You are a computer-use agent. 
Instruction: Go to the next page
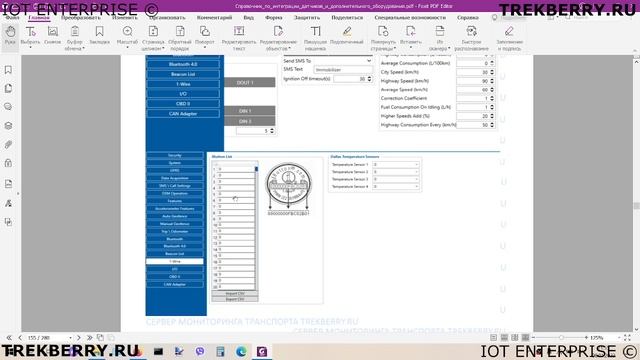[x=78, y=338]
